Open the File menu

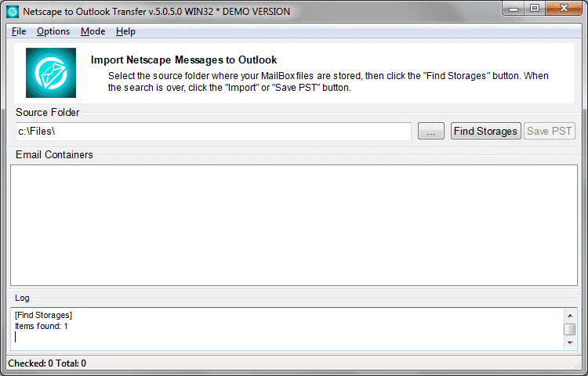[19, 31]
